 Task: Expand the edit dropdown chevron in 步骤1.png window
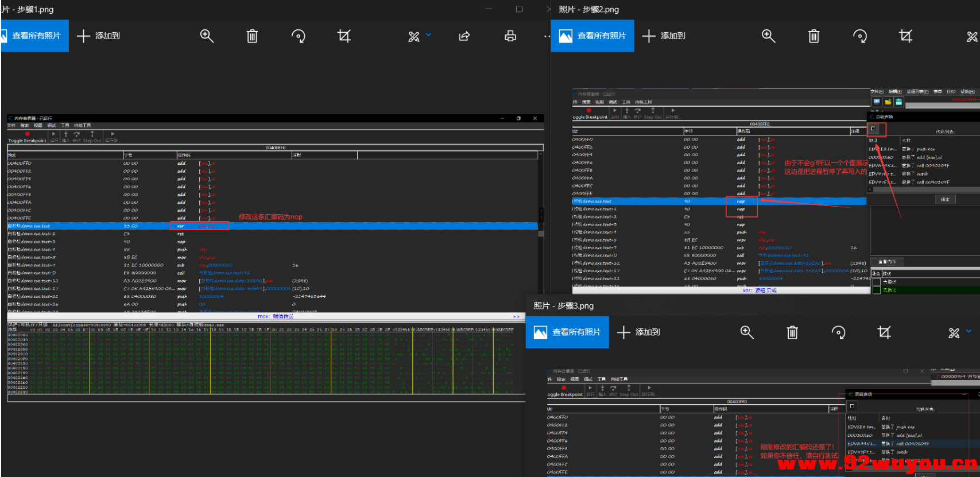pos(428,35)
